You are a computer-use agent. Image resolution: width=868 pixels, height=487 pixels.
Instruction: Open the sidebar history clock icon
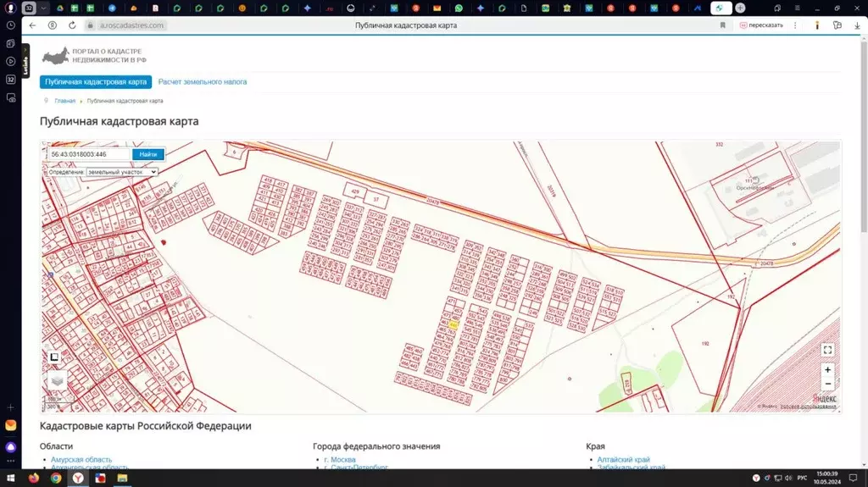tap(10, 25)
